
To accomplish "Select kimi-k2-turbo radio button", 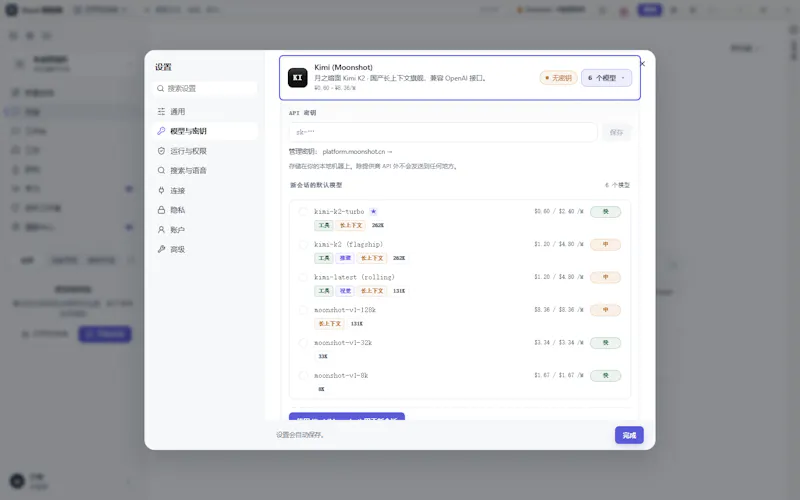I will (x=303, y=212).
